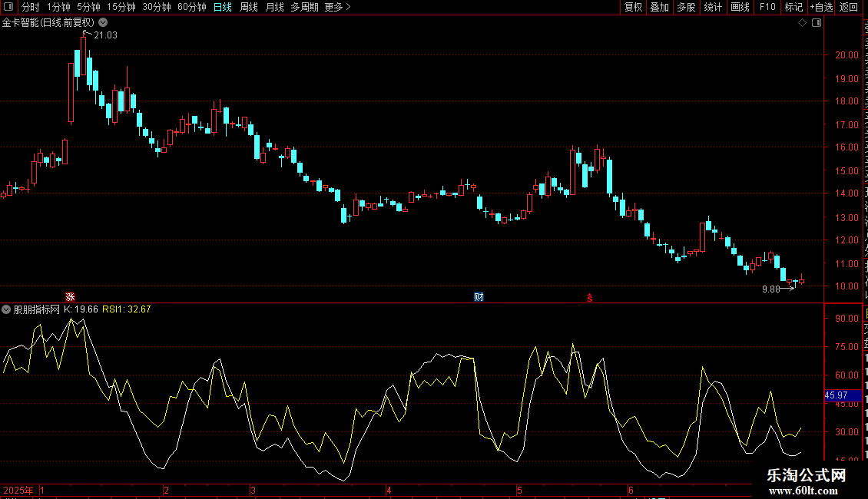Switch to 分时 intraday chart
Viewport: 868px width, 499px height.
click(x=31, y=7)
